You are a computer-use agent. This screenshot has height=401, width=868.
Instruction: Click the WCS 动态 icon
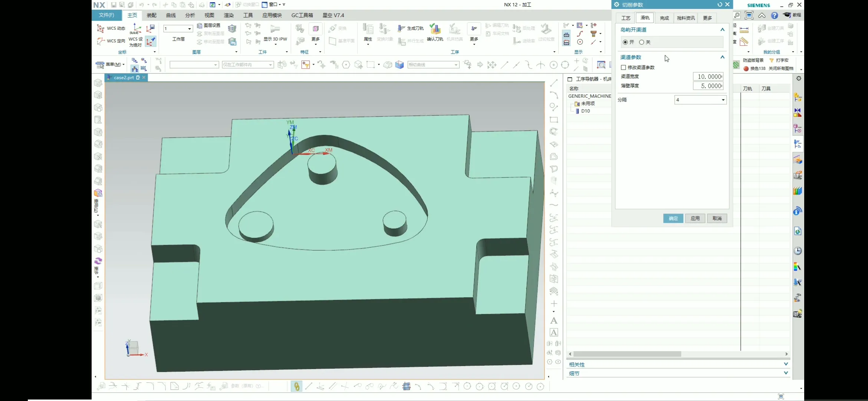pos(101,28)
